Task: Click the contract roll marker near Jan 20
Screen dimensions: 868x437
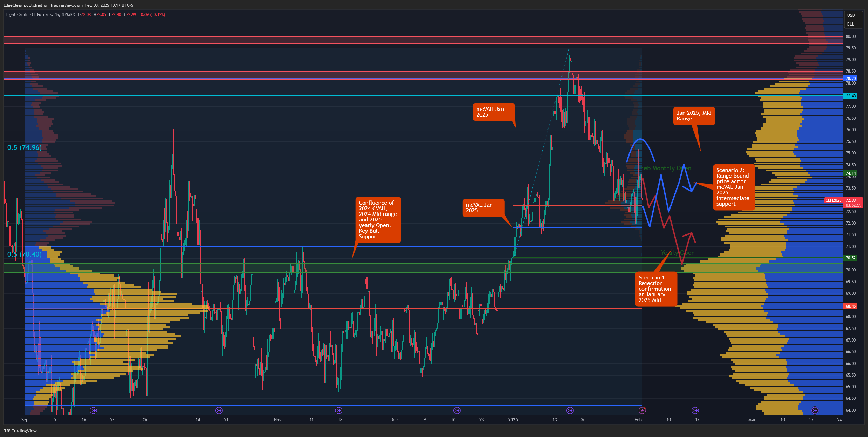Action: pyautogui.click(x=570, y=410)
